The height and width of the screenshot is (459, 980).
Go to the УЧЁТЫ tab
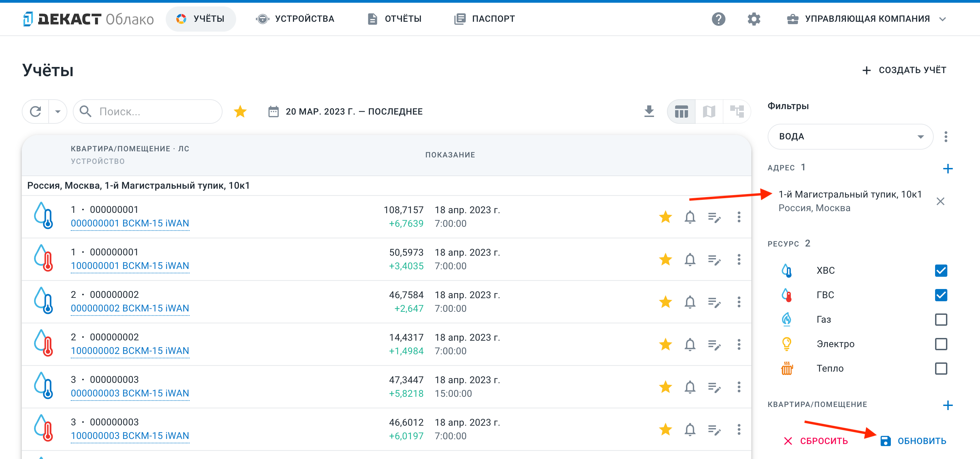[200, 19]
